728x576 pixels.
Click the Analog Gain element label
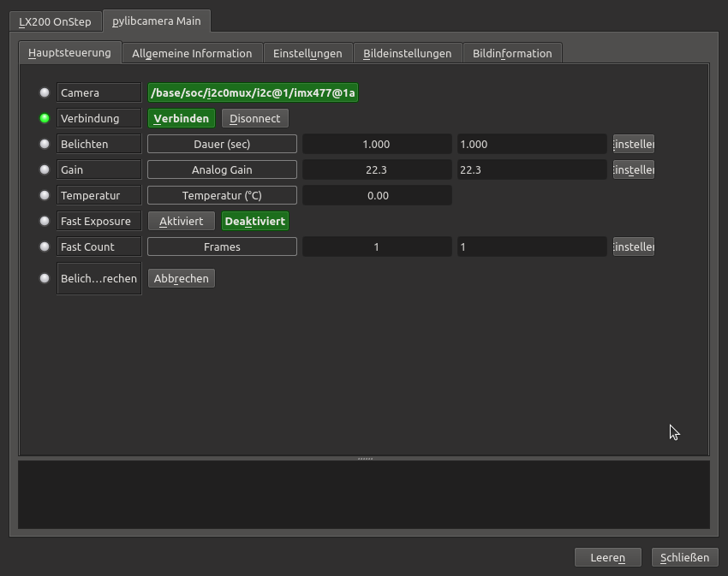[x=223, y=169]
